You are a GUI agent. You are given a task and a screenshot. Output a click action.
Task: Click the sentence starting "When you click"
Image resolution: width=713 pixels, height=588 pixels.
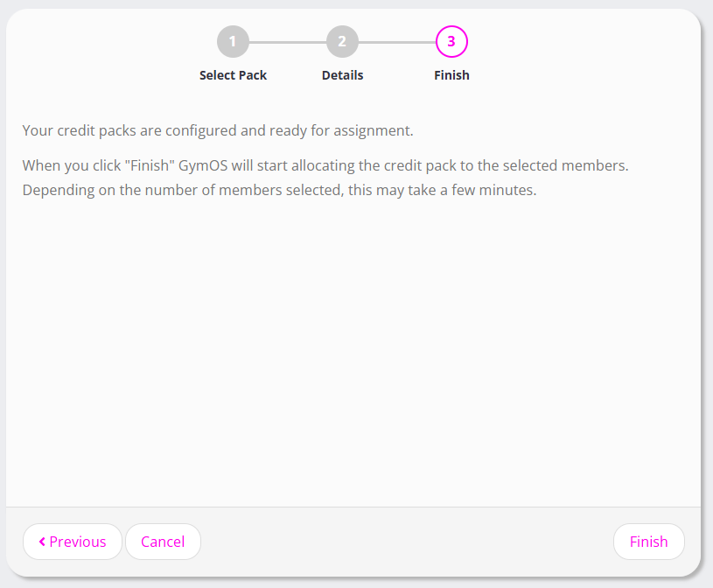[x=325, y=165]
